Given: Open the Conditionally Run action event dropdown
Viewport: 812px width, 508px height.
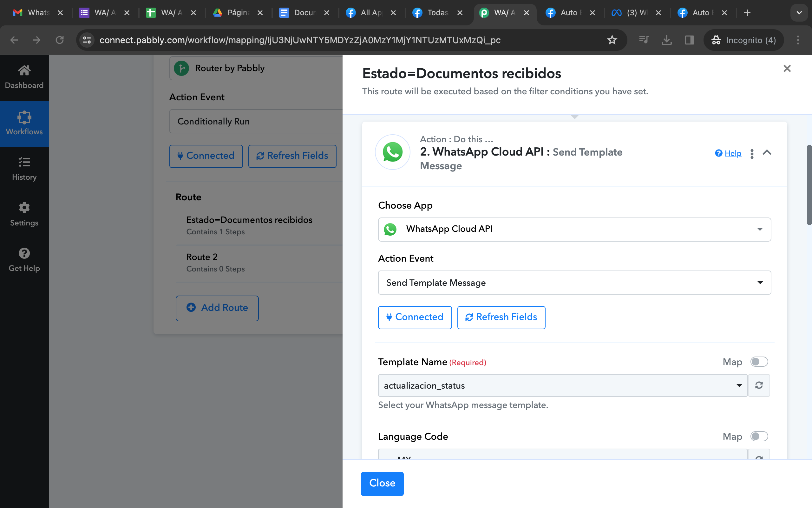Looking at the screenshot, I should [256, 121].
